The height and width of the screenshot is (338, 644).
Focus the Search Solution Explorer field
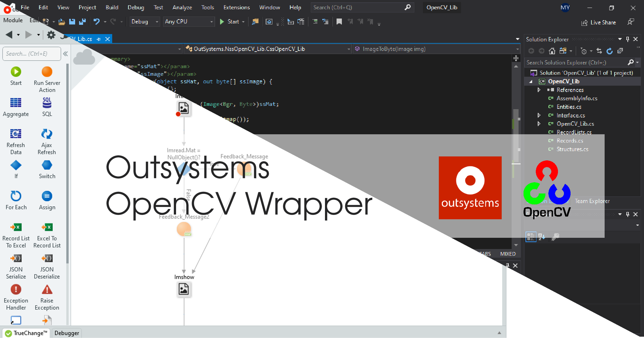[x=576, y=63]
